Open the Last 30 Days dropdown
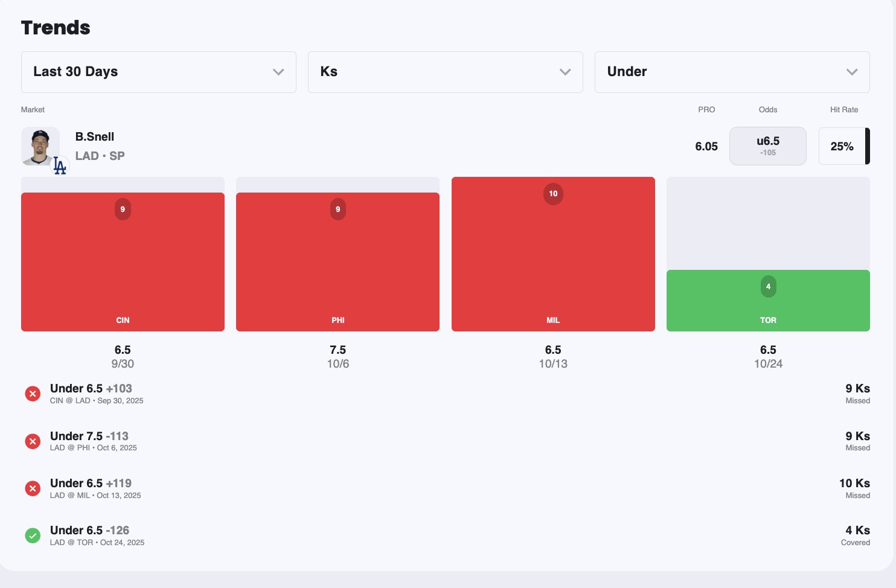The height and width of the screenshot is (588, 896). pos(158,72)
